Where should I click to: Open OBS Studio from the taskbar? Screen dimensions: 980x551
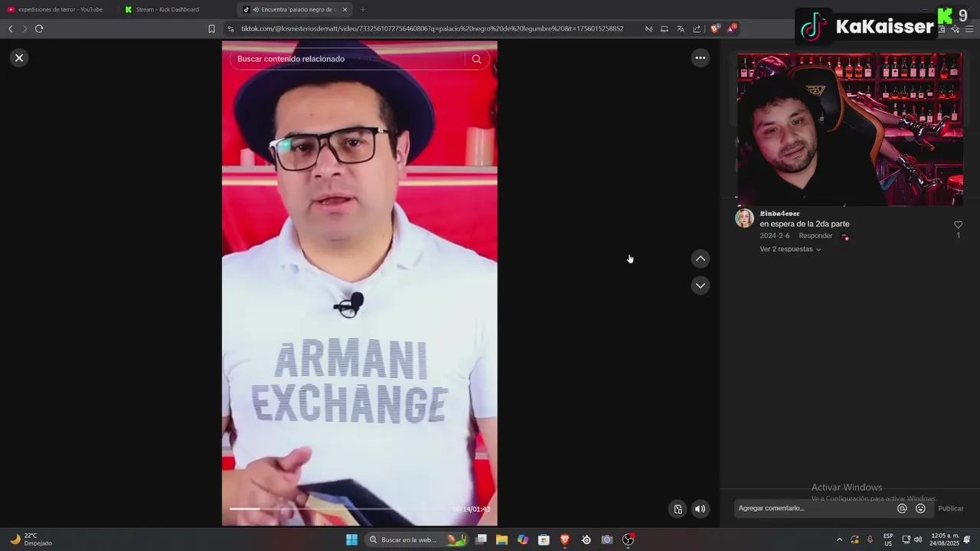pos(629,540)
